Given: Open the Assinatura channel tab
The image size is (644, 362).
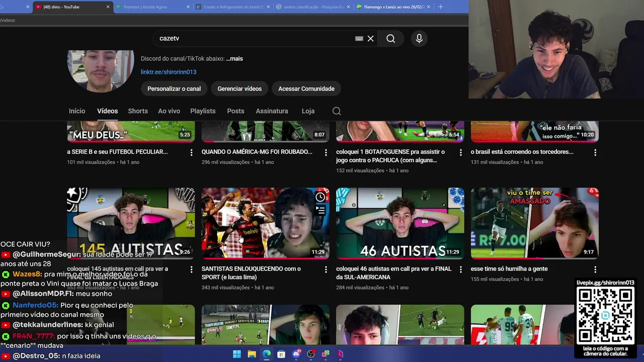Looking at the screenshot, I should coord(272,111).
